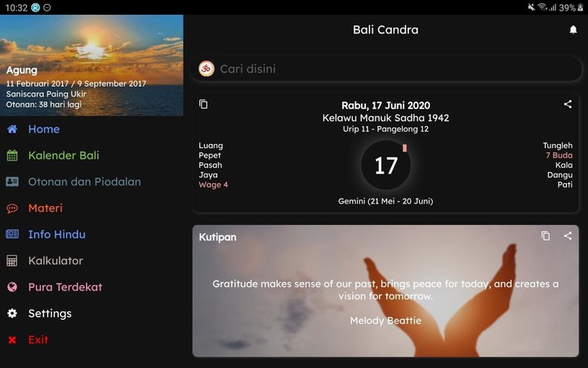Share the Kutipan quote
Viewport: 588px width, 368px height.
click(x=568, y=236)
